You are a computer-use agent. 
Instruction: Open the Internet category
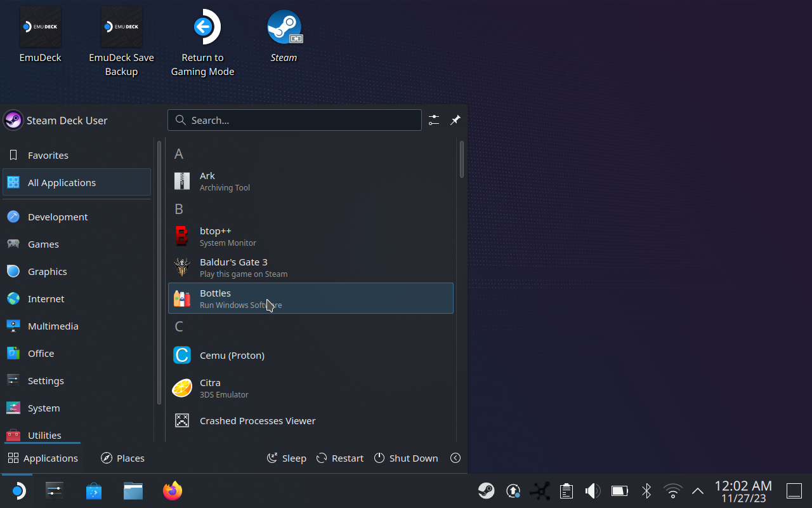(x=77, y=298)
